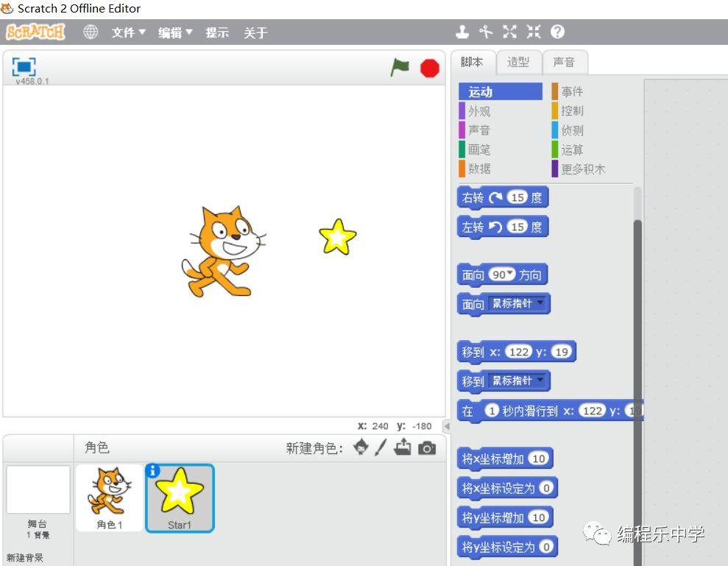Edit value in 将x坐标增加 block

(x=539, y=459)
